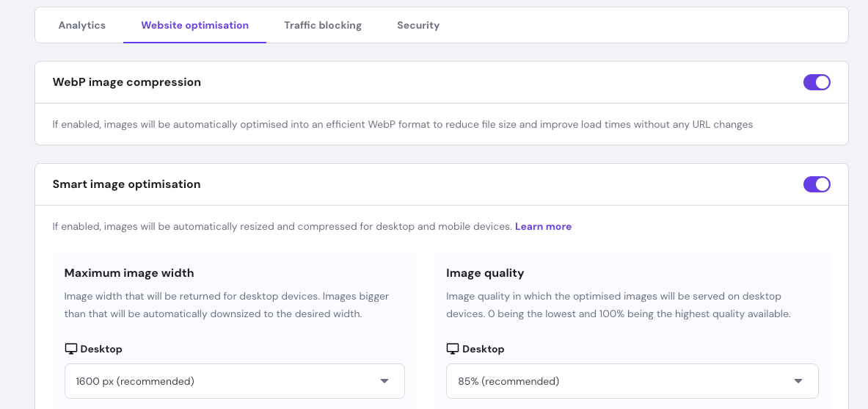Turn off the Smart image optimisation switch
This screenshot has width=868, height=409.
pyautogui.click(x=817, y=184)
